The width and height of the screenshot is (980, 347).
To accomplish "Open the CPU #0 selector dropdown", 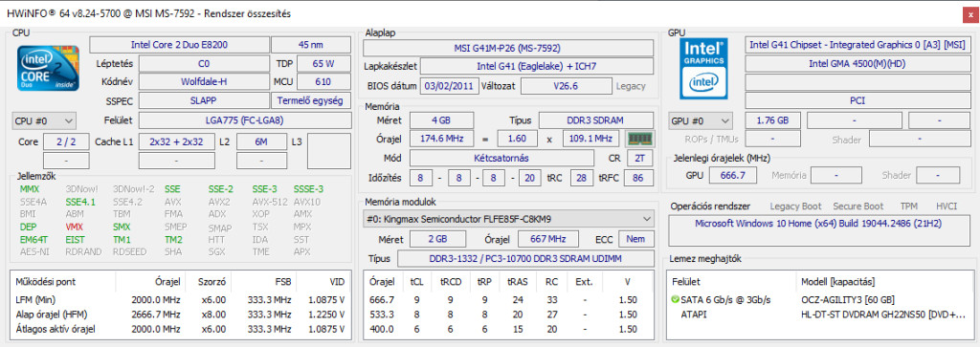I will [44, 120].
